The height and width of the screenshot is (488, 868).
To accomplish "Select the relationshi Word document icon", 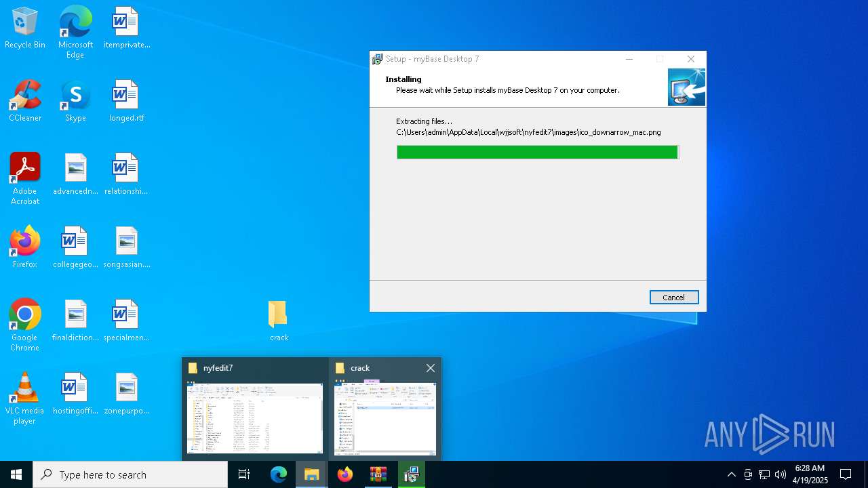I will point(126,175).
